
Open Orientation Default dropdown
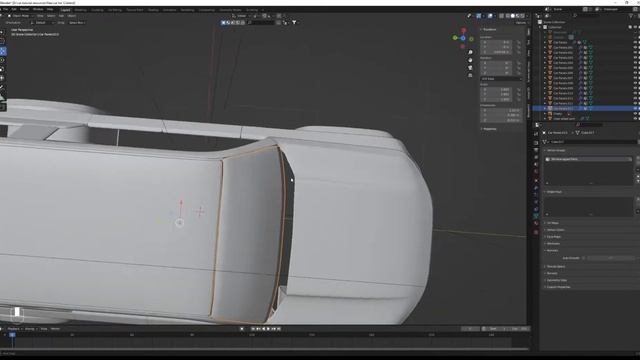(x=42, y=23)
